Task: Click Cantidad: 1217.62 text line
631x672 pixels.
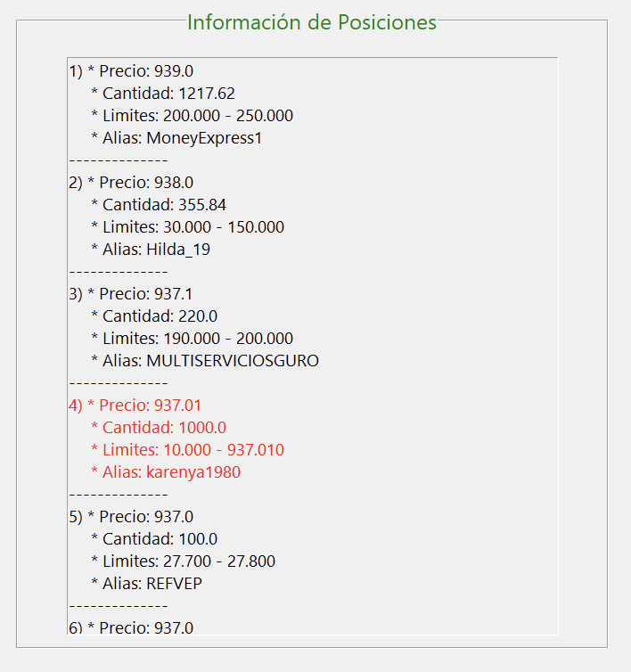Action: pos(163,94)
